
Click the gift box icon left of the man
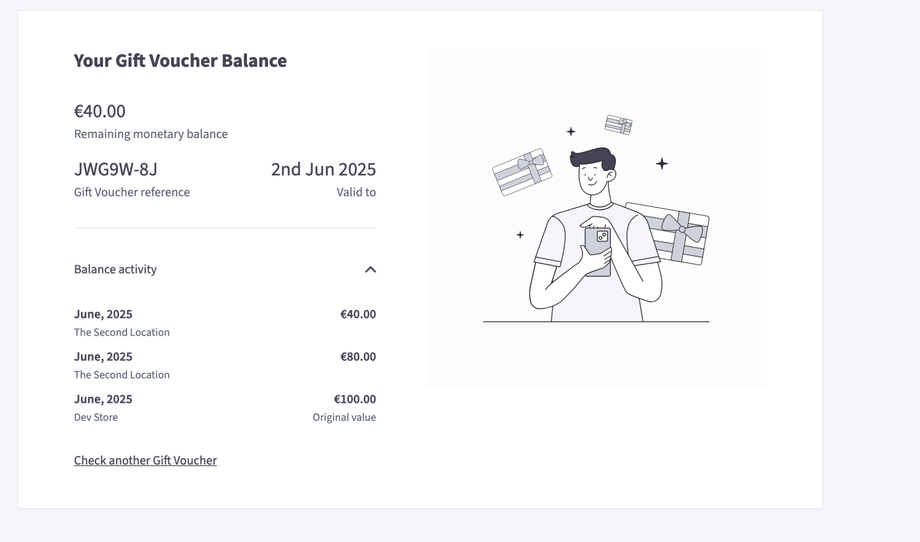[x=522, y=172]
